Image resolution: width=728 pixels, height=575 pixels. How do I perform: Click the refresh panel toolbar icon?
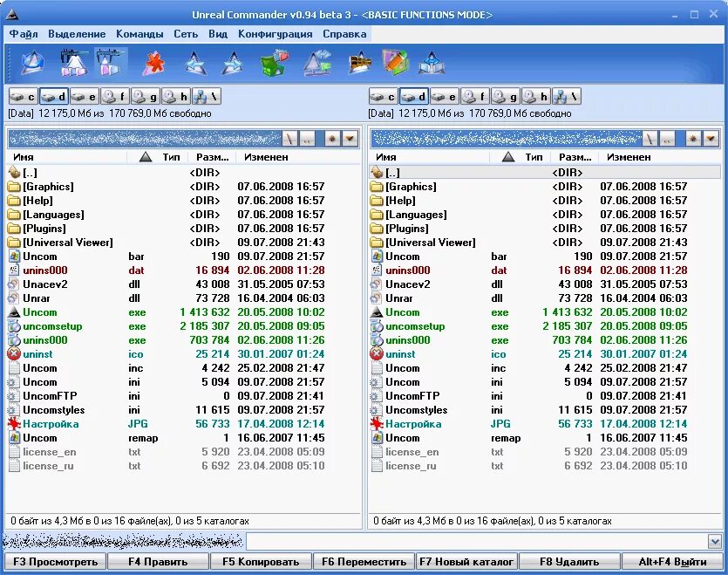point(33,63)
